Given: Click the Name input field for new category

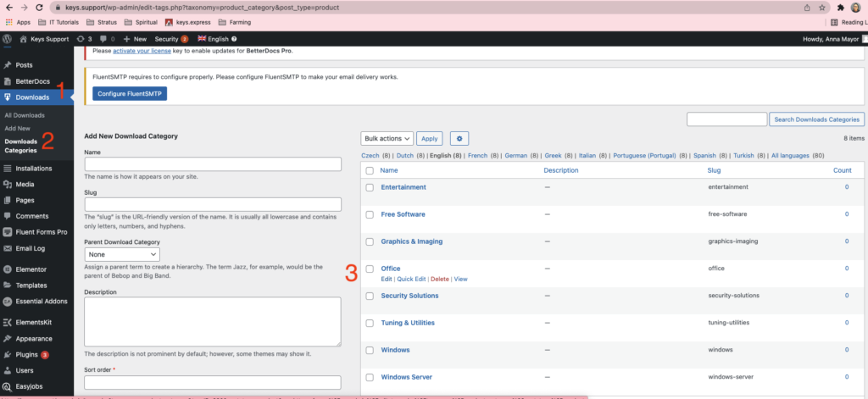Looking at the screenshot, I should pos(213,164).
